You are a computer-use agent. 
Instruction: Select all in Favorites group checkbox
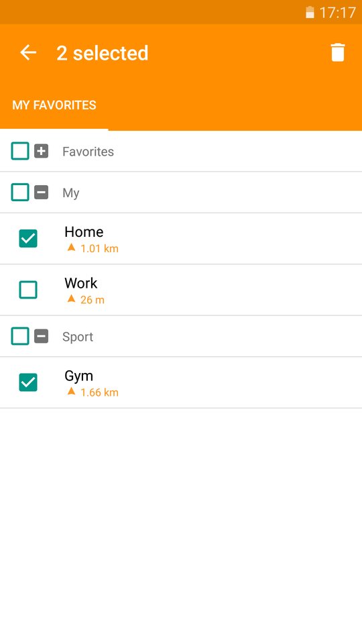[19, 151]
